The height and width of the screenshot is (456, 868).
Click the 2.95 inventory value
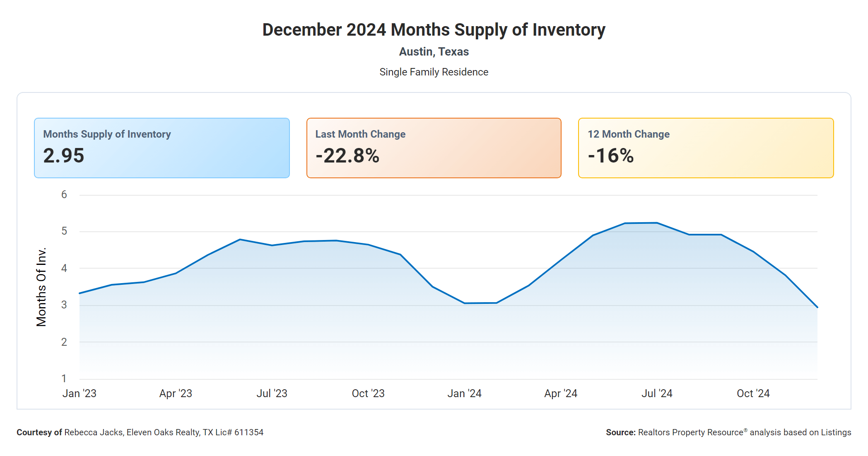tap(64, 156)
